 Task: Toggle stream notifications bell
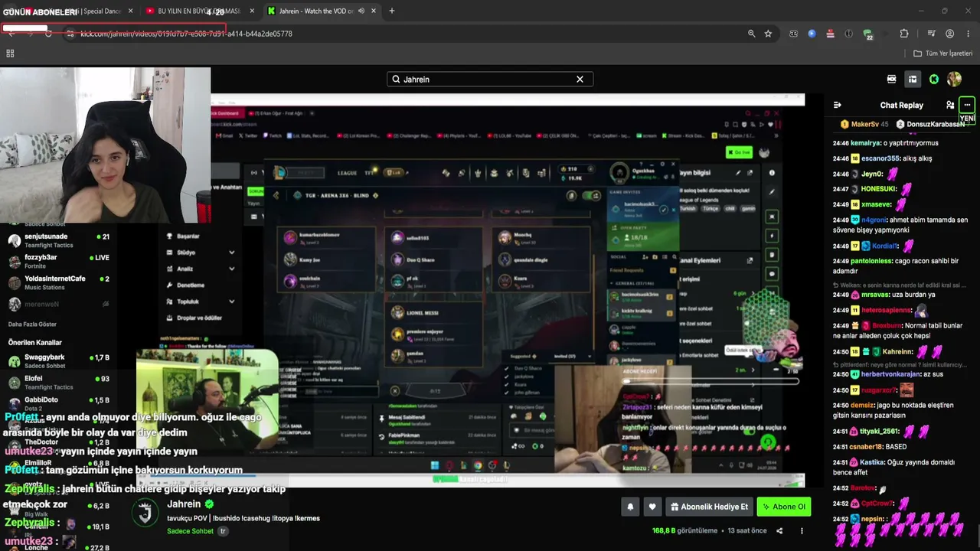[630, 507]
